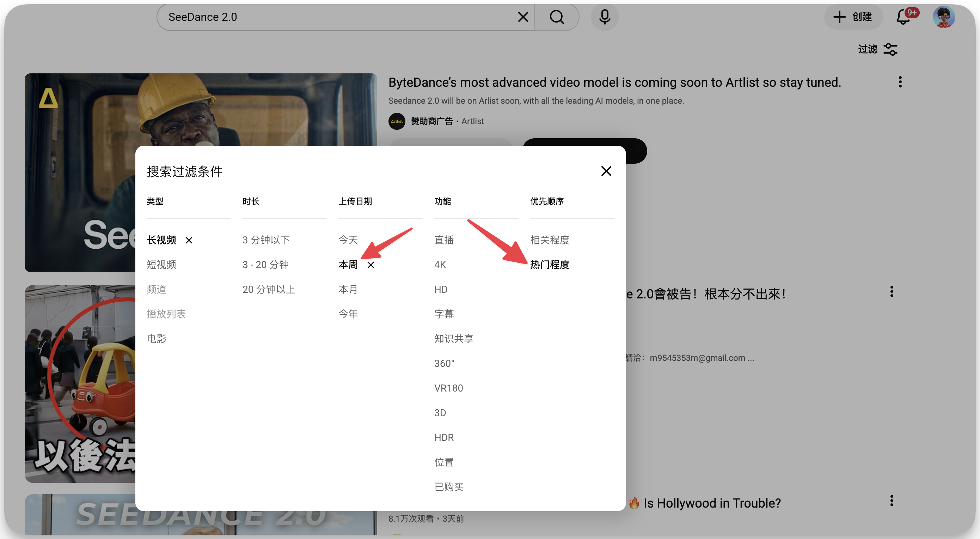Enable 4K feature filter

pos(440,265)
